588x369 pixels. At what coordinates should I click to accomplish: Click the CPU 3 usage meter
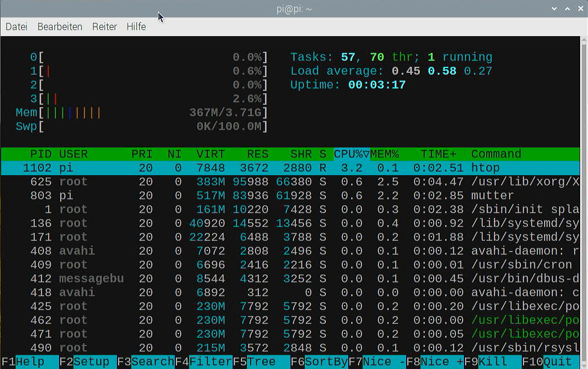pos(149,99)
